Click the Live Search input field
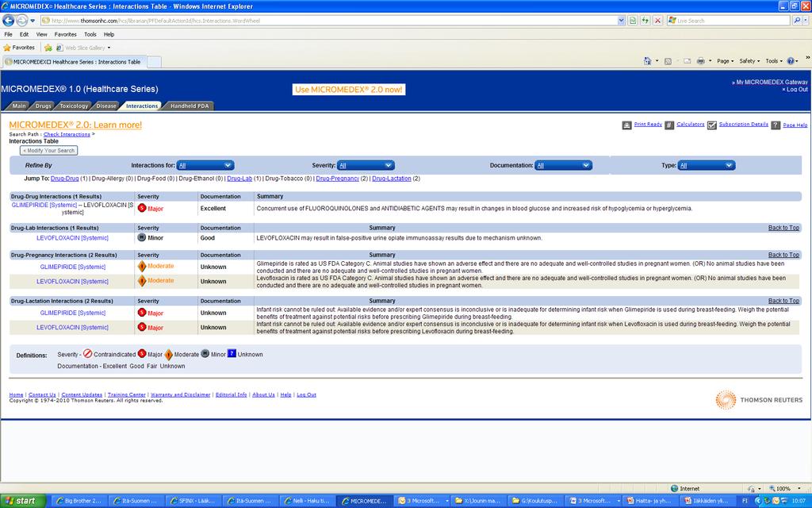This screenshot has width=812, height=508. [x=730, y=20]
